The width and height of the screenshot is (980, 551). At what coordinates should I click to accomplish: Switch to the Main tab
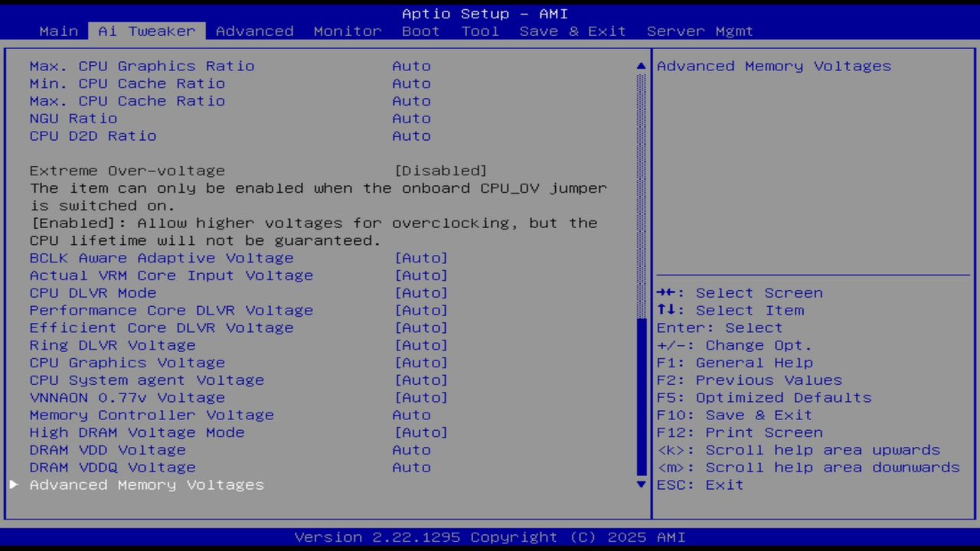(x=58, y=31)
